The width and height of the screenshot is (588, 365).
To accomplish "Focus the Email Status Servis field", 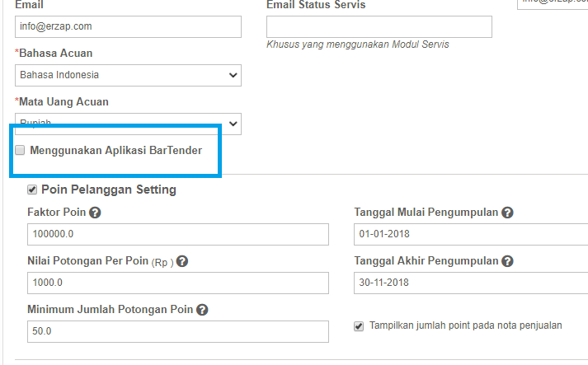I will 379,26.
